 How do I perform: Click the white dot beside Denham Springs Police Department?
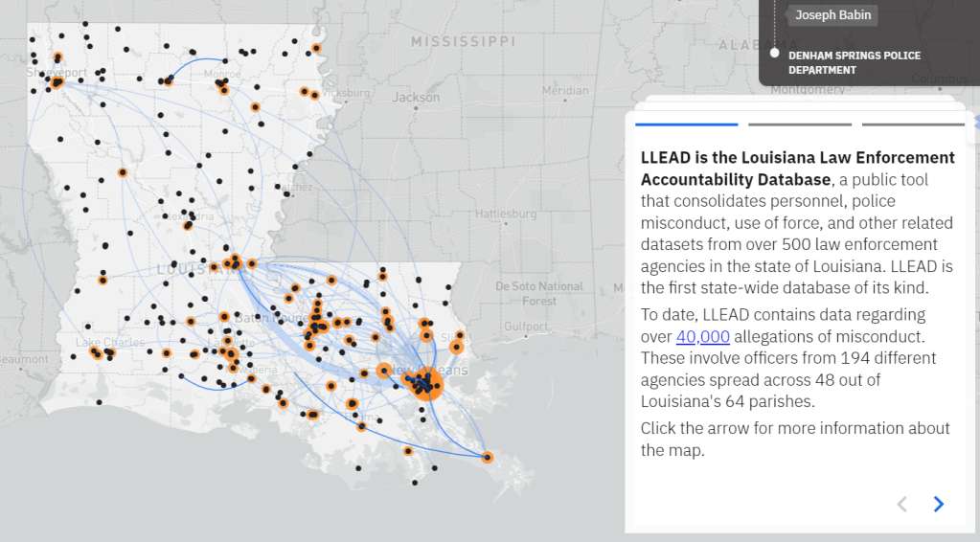pyautogui.click(x=774, y=54)
